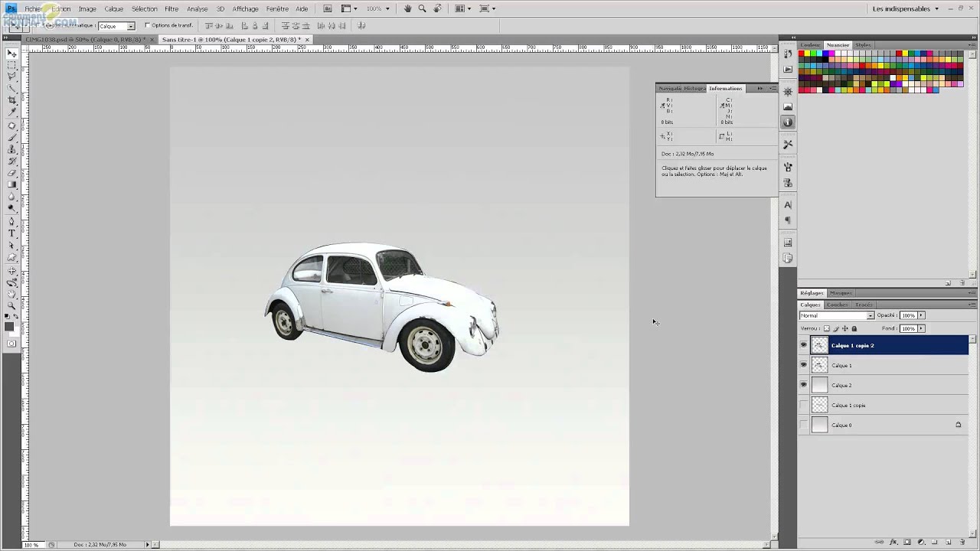Screen dimensions: 980x551
Task: Select the Crop tool in the toolbox
Action: [11, 100]
